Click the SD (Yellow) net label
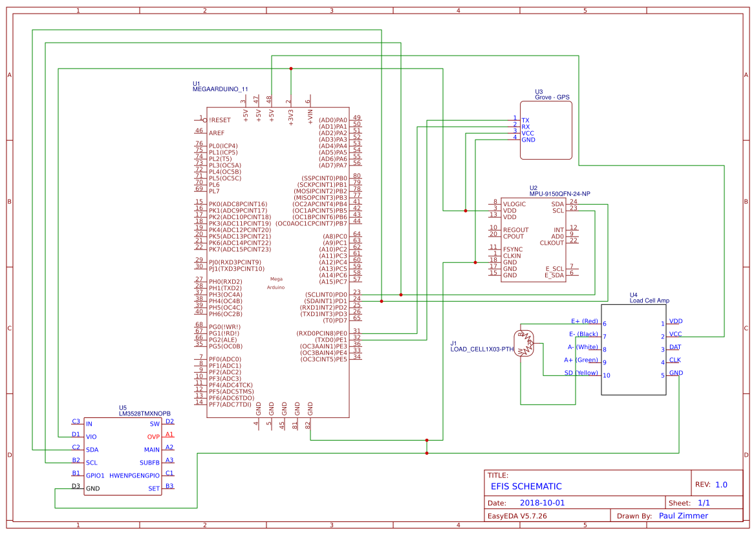This screenshot has height=535, width=756. [x=580, y=373]
